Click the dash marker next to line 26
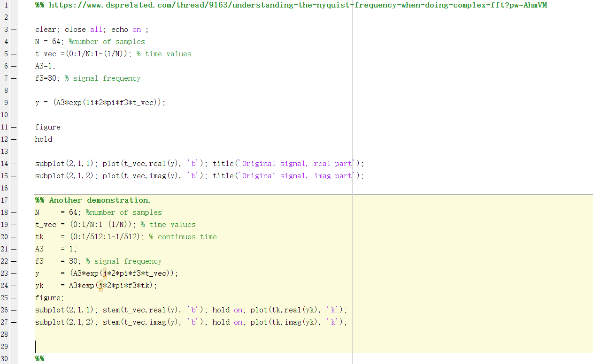This screenshot has width=593, height=364. pyautogui.click(x=13, y=310)
